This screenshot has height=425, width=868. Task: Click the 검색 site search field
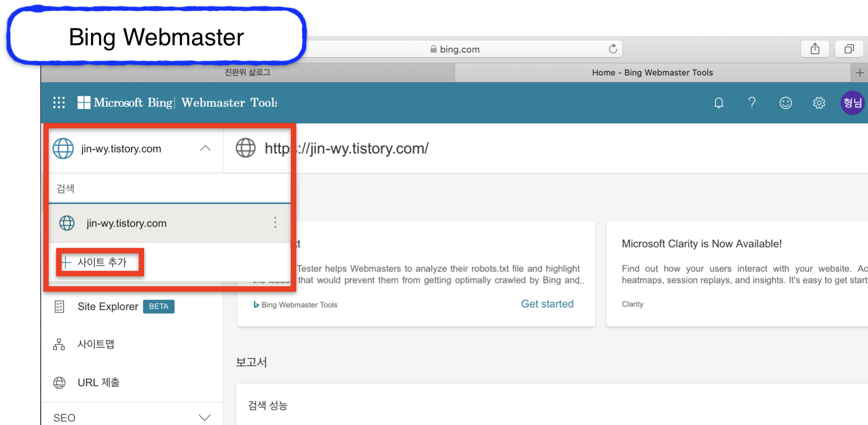(x=170, y=189)
